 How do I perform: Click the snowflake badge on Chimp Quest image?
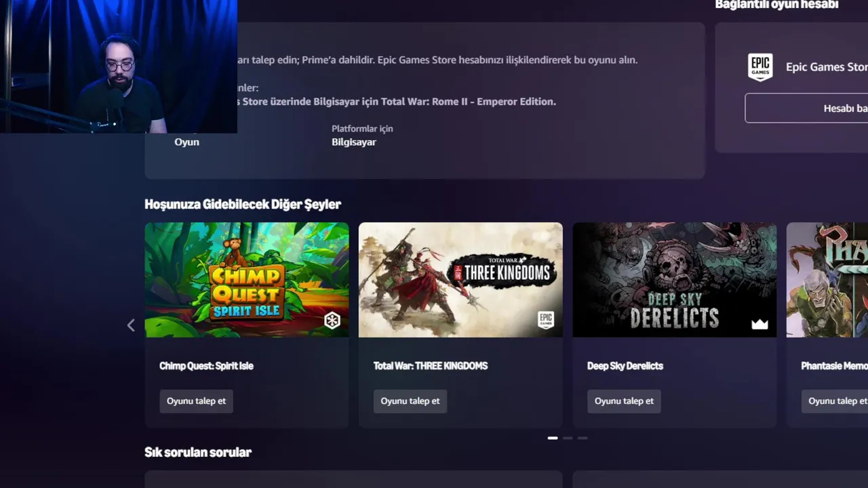[x=332, y=321]
